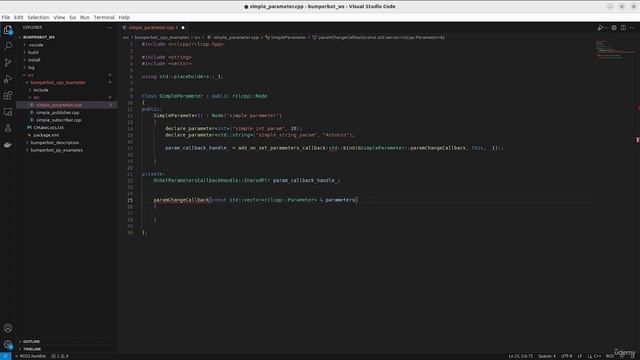The width and height of the screenshot is (640, 360).
Task: Open the Edit menu
Action: pyautogui.click(x=19, y=18)
